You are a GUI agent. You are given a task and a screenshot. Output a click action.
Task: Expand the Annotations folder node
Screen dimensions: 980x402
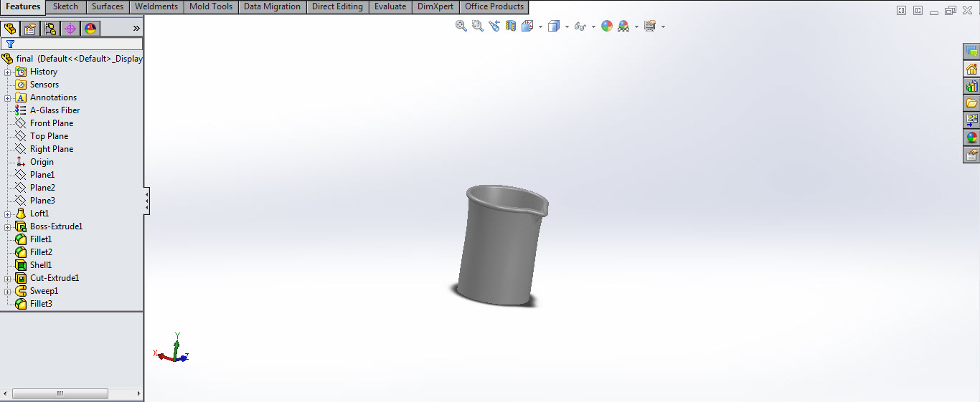pos(7,97)
